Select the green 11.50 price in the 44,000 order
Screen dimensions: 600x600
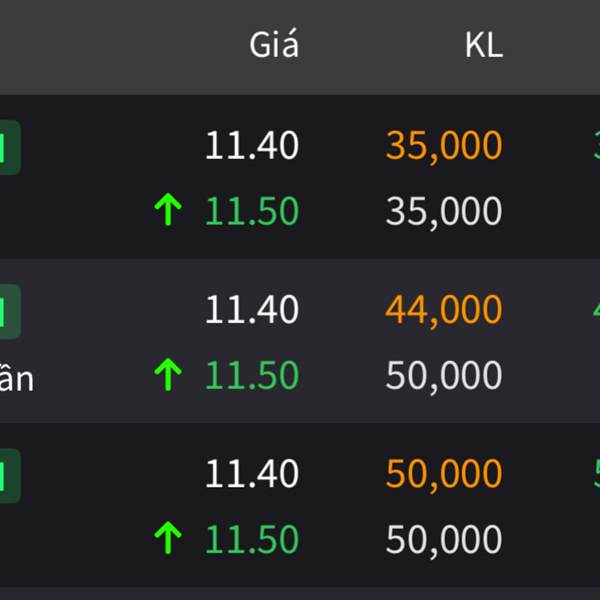252,375
